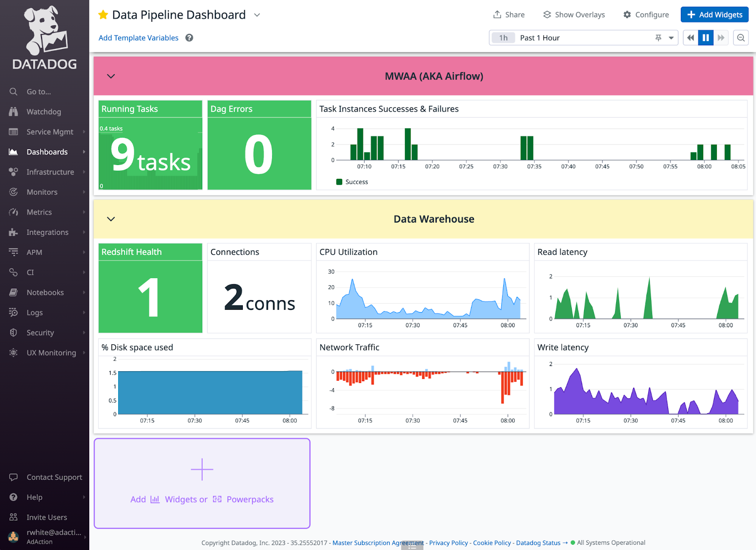Open the Configure gear menu

point(646,15)
